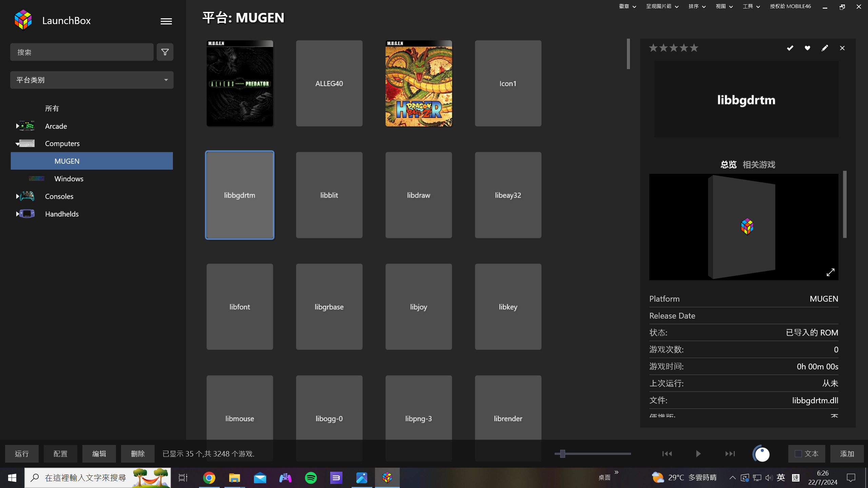Open the 排序 dropdown menu

click(697, 6)
